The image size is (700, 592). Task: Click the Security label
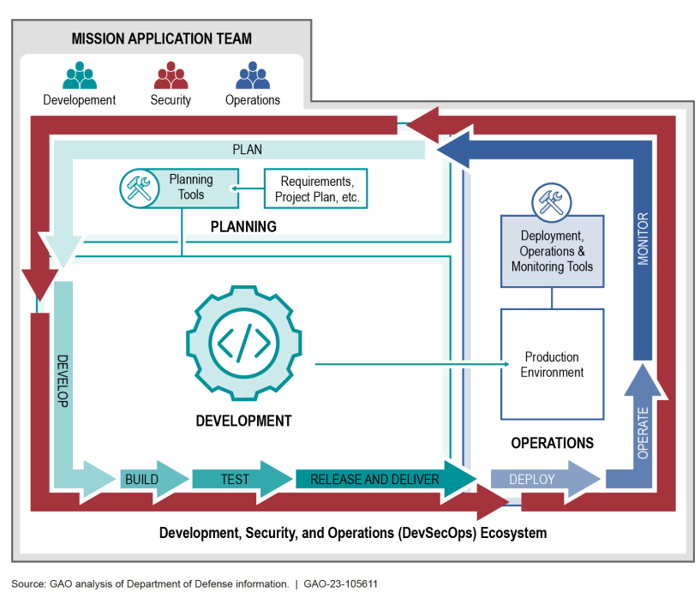(171, 100)
